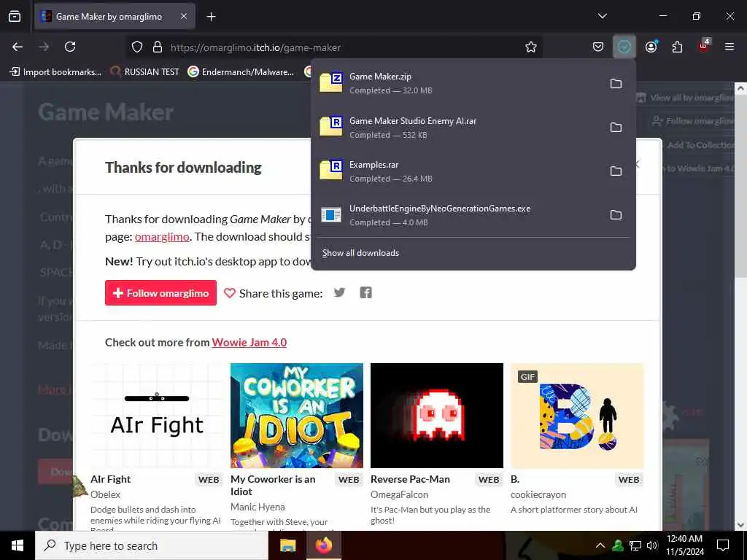The height and width of the screenshot is (560, 747).
Task: Open My Coworker is an Idiot thumbnail
Action: (x=297, y=416)
